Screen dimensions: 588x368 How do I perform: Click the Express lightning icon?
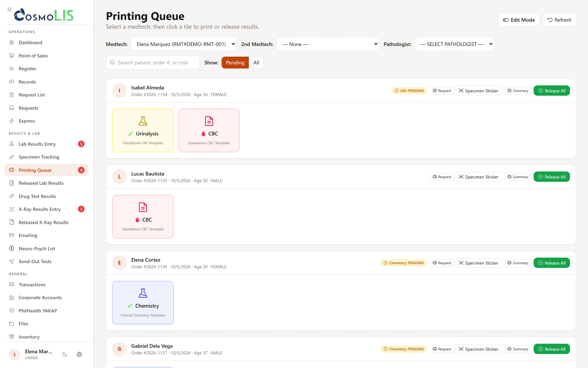[x=11, y=121]
